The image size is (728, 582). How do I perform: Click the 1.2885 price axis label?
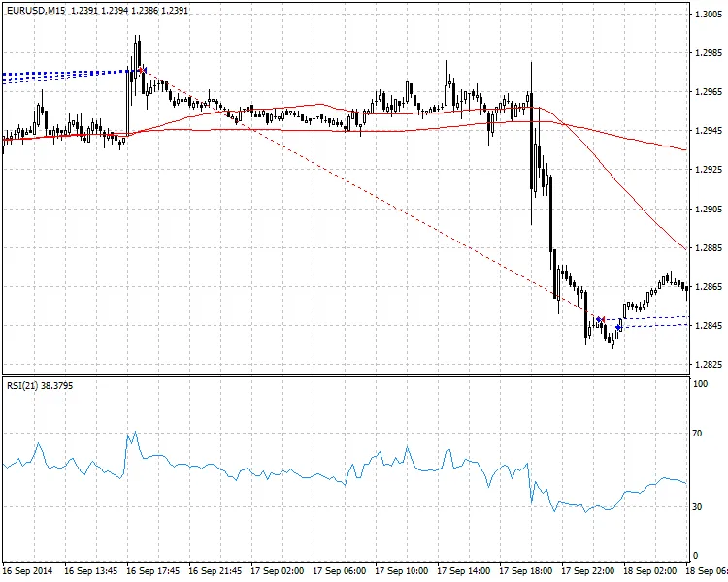click(x=706, y=247)
